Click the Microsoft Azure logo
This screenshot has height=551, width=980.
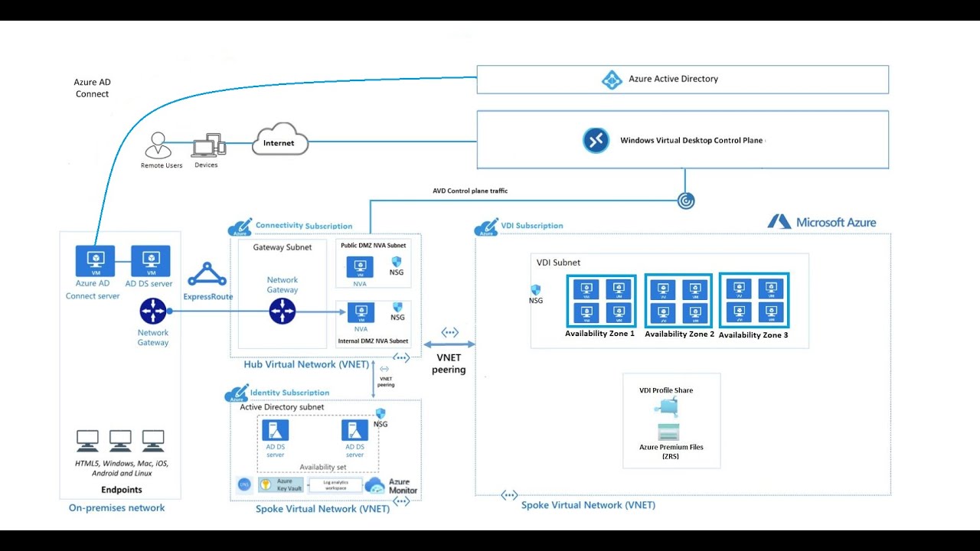(822, 222)
